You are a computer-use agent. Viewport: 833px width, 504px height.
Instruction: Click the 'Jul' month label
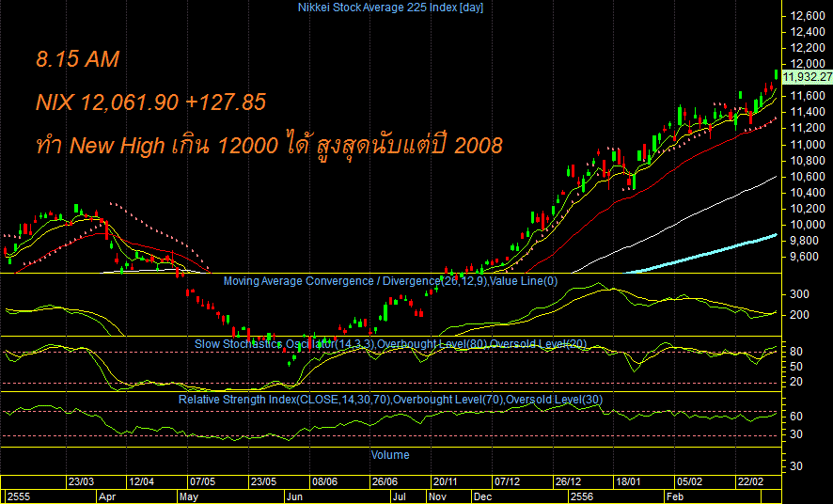pos(400,496)
